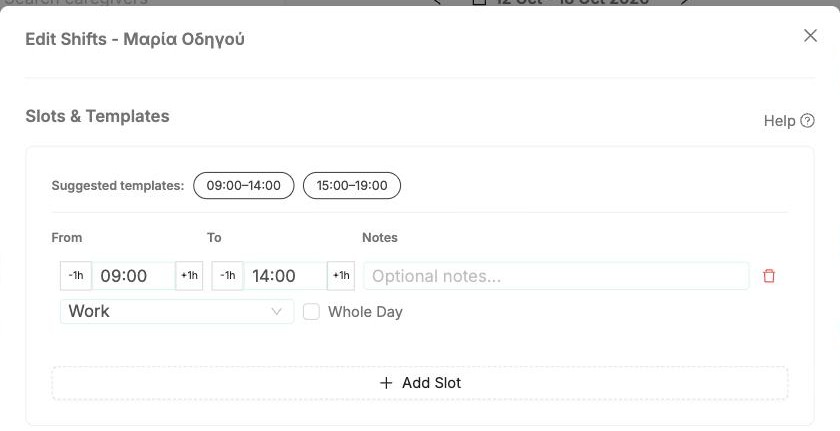Viewport: 840px width, 431px height.
Task: Enable the Whole Day checkbox
Action: coord(311,312)
